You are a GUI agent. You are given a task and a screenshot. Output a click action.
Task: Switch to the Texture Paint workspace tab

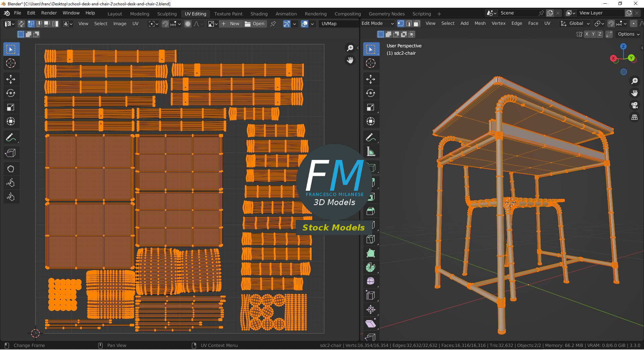click(228, 14)
